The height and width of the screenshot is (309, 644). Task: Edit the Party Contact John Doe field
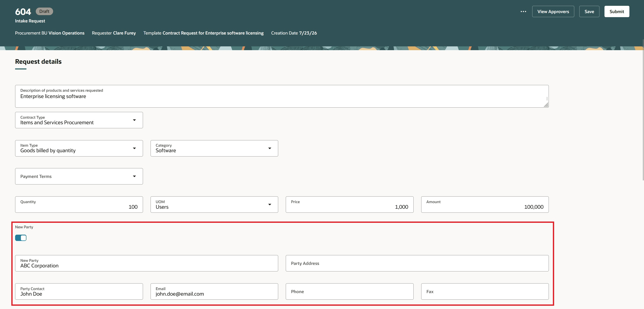79,292
